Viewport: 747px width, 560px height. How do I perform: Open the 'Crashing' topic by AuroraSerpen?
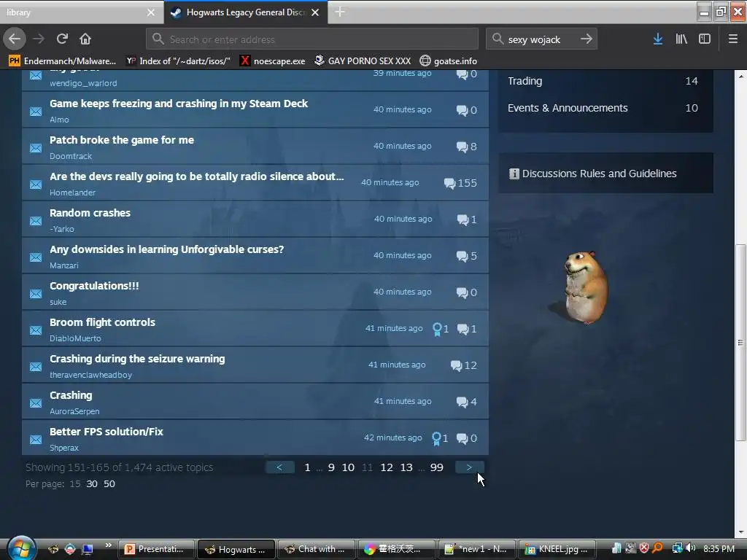(x=71, y=395)
